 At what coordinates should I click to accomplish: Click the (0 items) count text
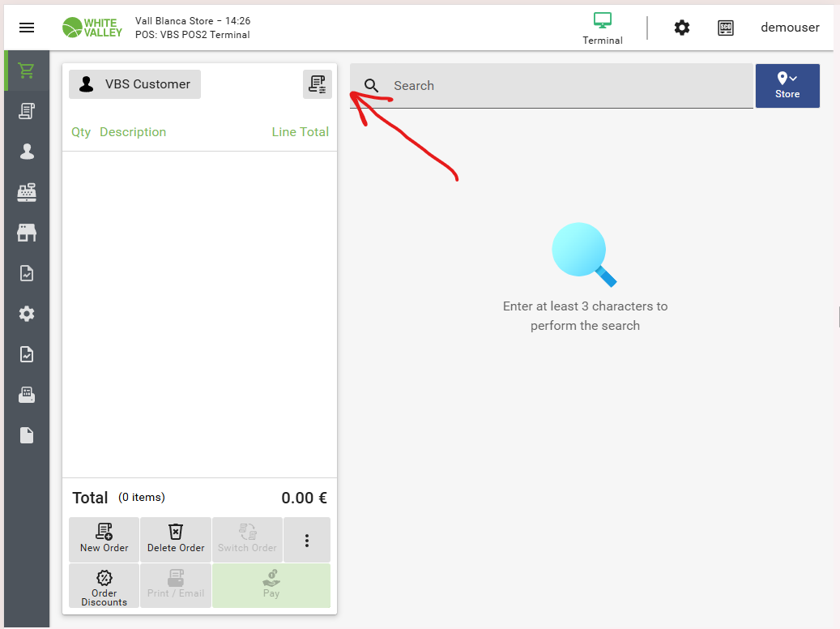tap(142, 497)
